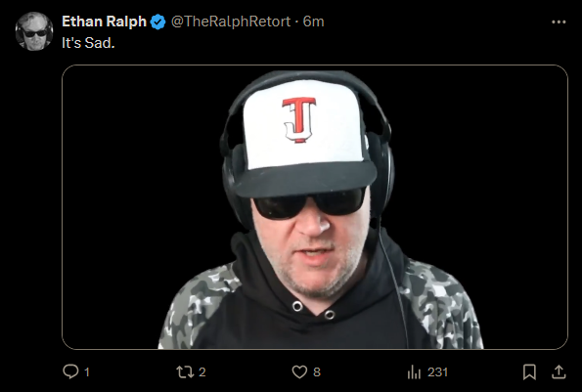Click the like count of 8
This screenshot has width=582, height=392.
317,372
